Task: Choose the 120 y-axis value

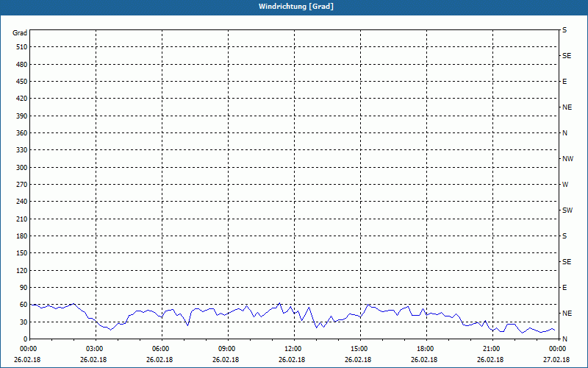Action: tap(22, 270)
